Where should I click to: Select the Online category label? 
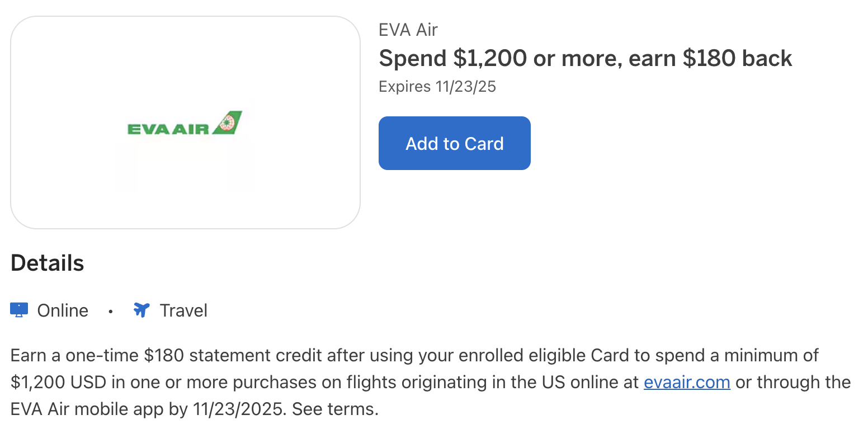63,310
